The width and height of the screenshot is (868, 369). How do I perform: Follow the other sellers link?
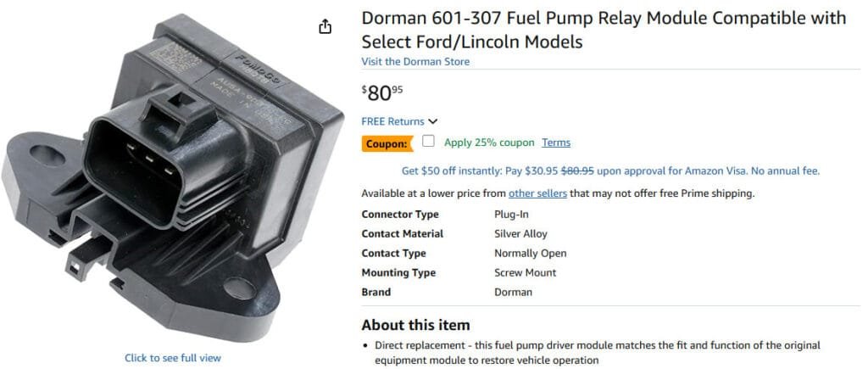click(x=537, y=193)
